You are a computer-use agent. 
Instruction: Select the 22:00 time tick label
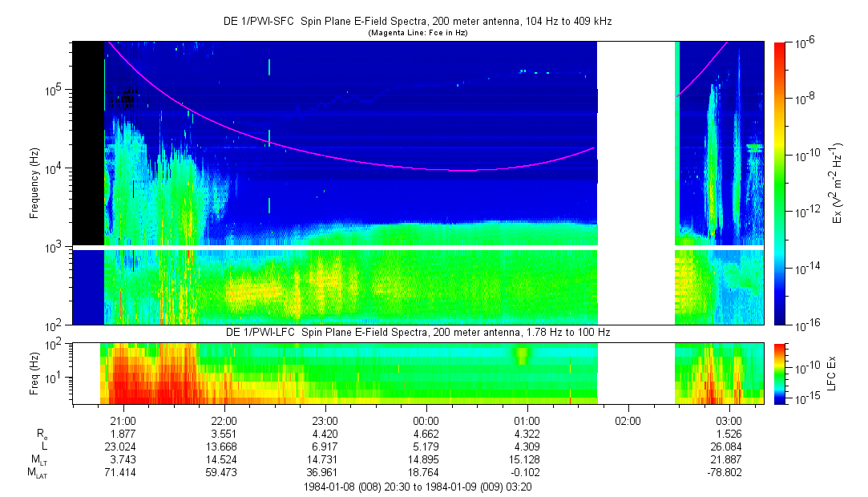pos(224,421)
